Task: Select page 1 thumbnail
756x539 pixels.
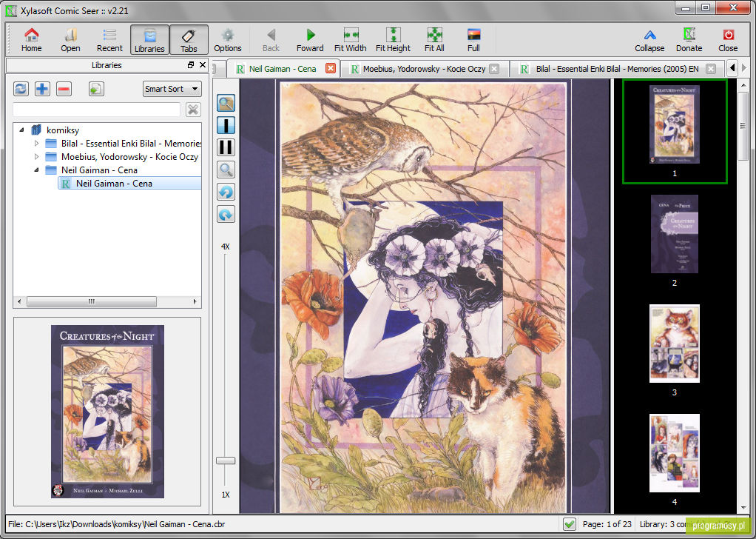Action: pos(675,131)
